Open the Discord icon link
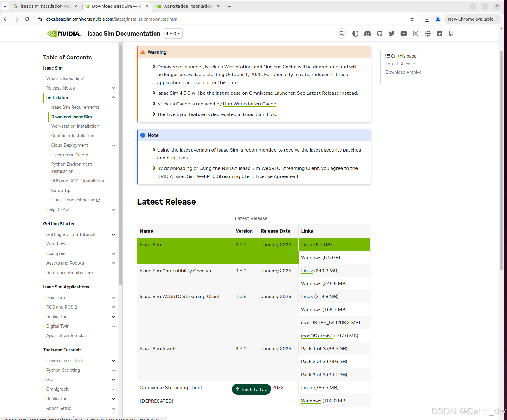 coord(367,34)
